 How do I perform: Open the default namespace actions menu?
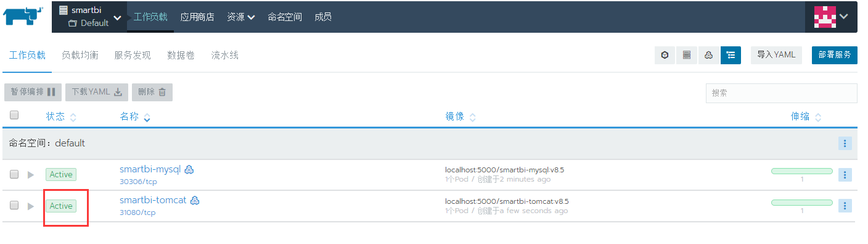[845, 143]
